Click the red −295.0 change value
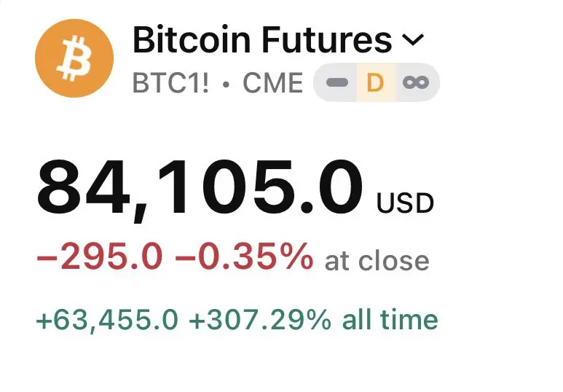 pyautogui.click(x=100, y=256)
